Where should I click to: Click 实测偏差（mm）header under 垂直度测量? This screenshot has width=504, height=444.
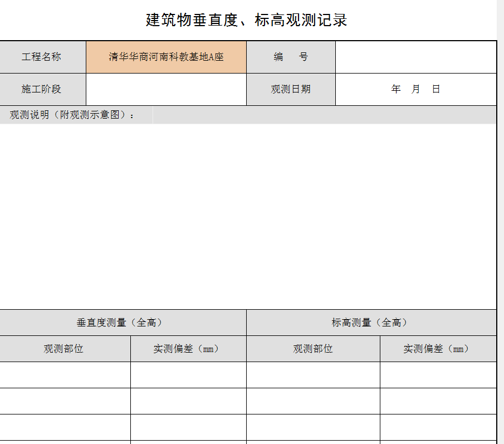188,349
